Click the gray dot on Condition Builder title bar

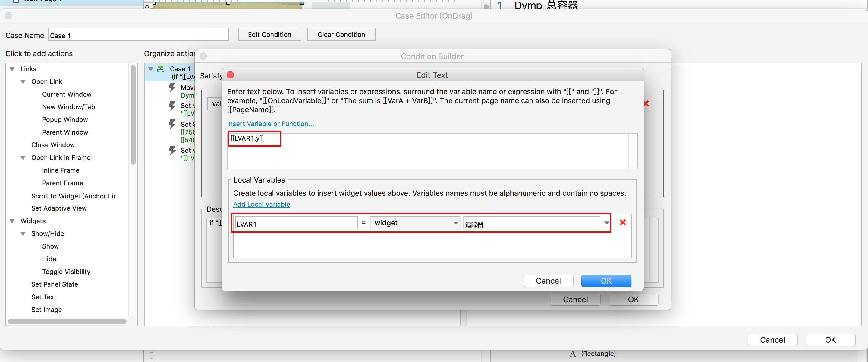203,56
